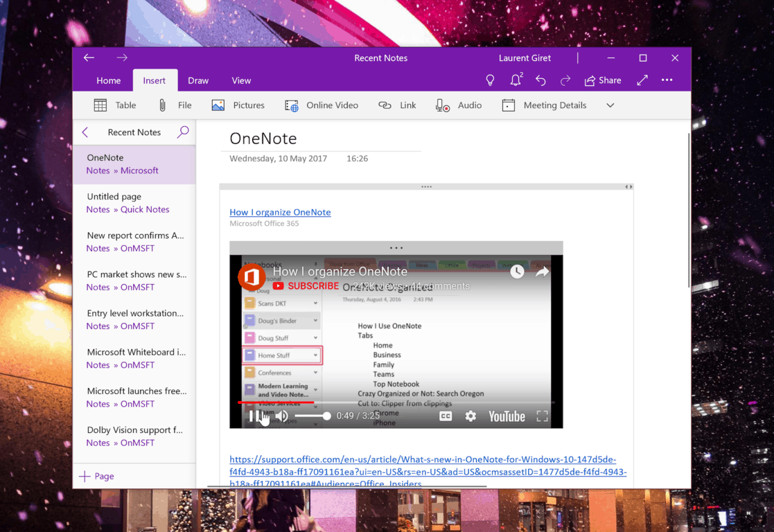This screenshot has width=774, height=532.
Task: Click the page time 16:26
Action: tap(357, 159)
